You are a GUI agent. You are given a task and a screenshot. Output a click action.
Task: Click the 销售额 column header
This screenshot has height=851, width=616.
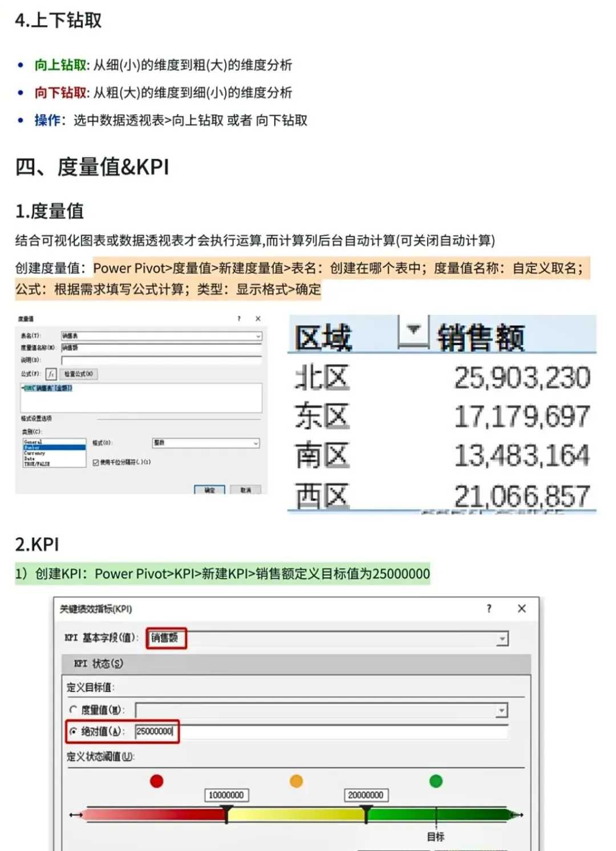click(x=481, y=337)
